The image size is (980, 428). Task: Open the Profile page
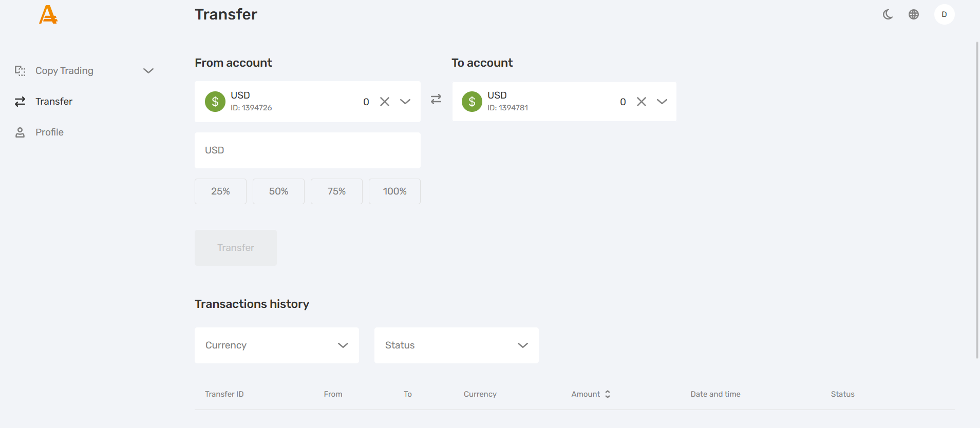49,132
